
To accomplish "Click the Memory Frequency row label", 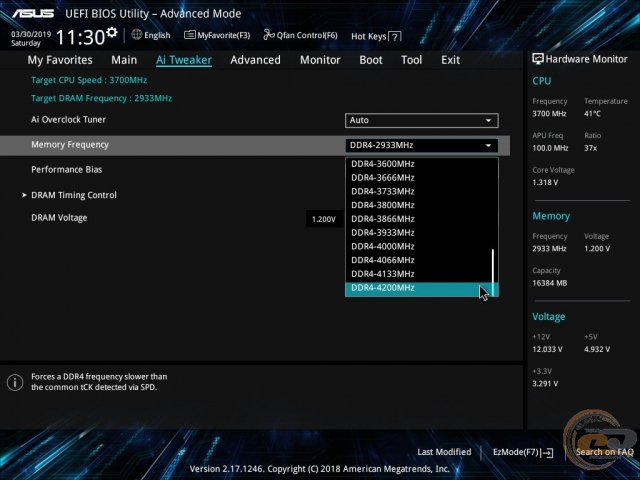I will click(70, 144).
